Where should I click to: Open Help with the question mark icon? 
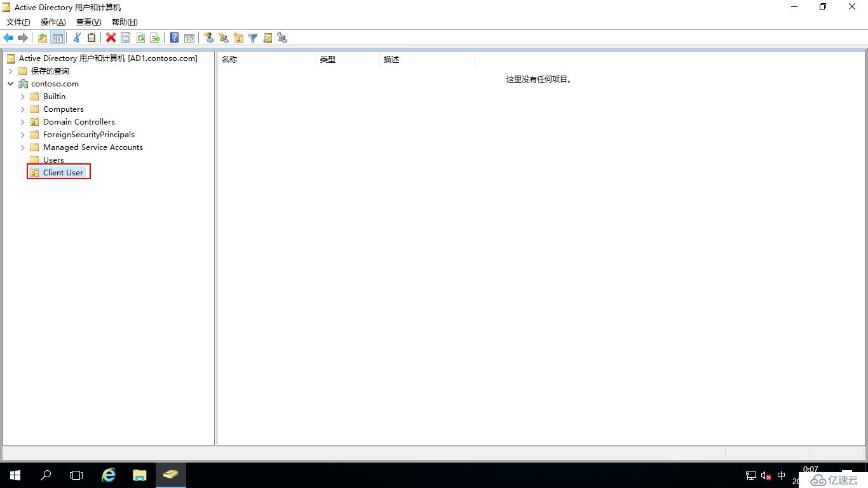tap(174, 38)
